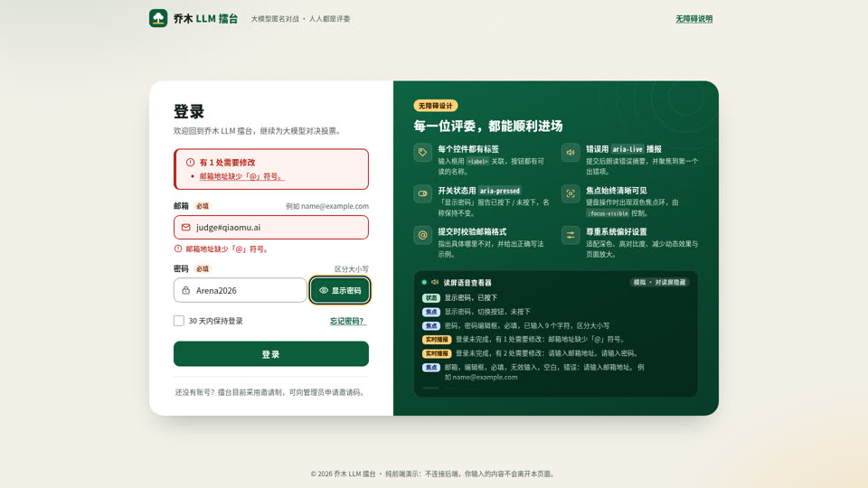Click the 实时播报 tag on 有 1 处需要修改 row

437,340
